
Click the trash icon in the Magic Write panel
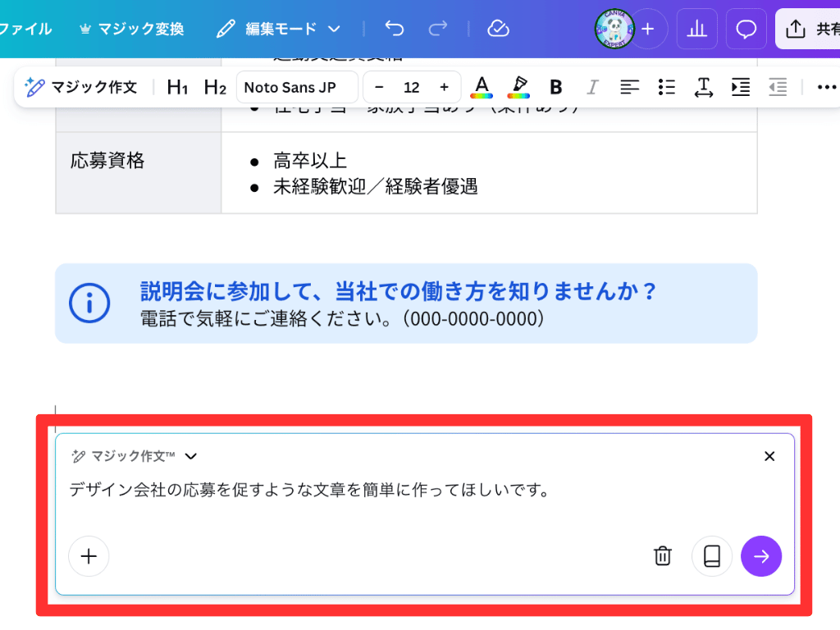pos(663,556)
